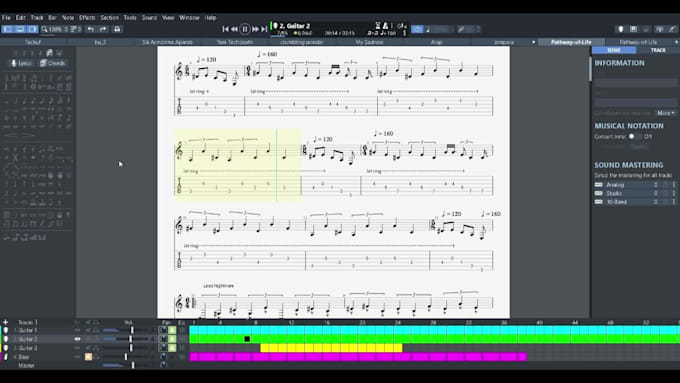Screen dimensions: 680x383
Task: Toggle Guitar 1 track visibility eye
Action: pos(78,331)
